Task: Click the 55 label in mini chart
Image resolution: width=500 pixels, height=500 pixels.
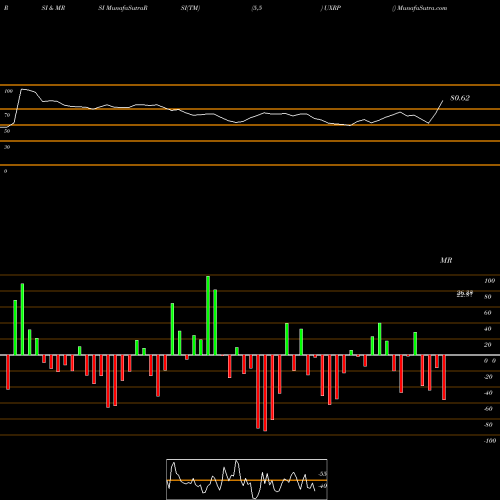Action: [x=323, y=474]
